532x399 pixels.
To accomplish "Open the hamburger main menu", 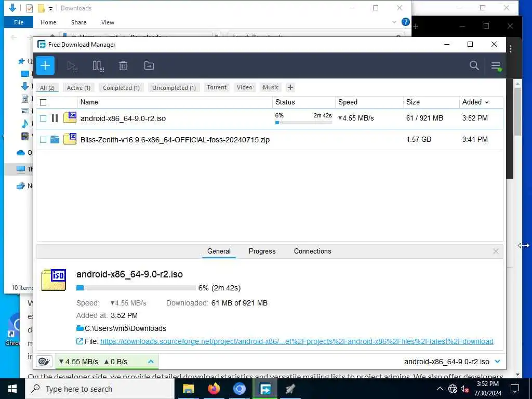I will coord(496,65).
